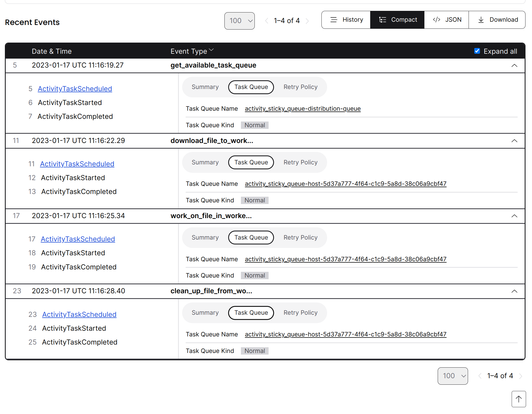Collapse the clean_up_file_from_wo event row
Screen dimensions: 532x414
click(514, 291)
